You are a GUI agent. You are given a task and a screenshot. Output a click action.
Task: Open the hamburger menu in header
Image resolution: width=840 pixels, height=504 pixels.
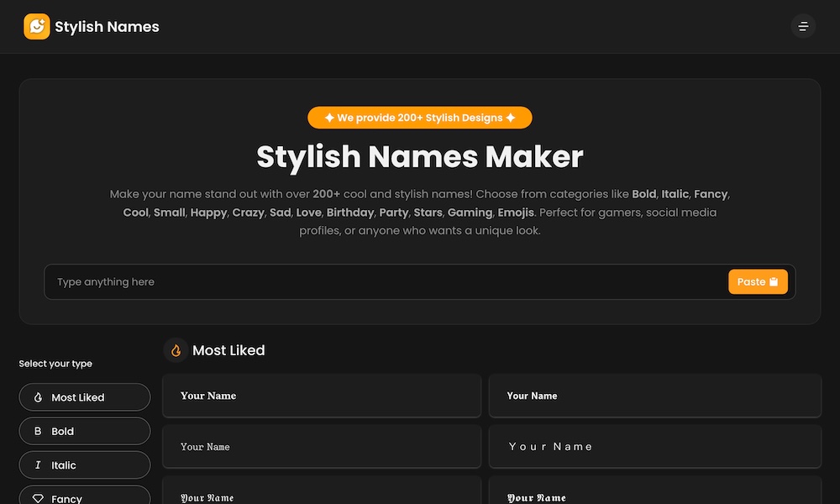[803, 27]
